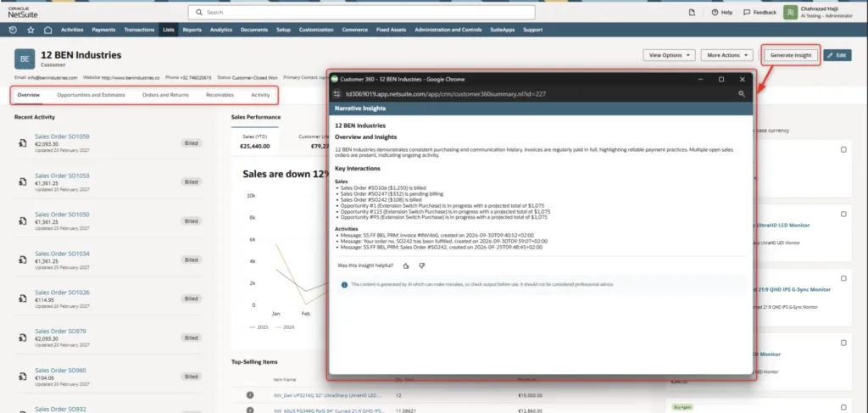The height and width of the screenshot is (413, 868).
Task: Open the Payments menu
Action: (x=103, y=30)
